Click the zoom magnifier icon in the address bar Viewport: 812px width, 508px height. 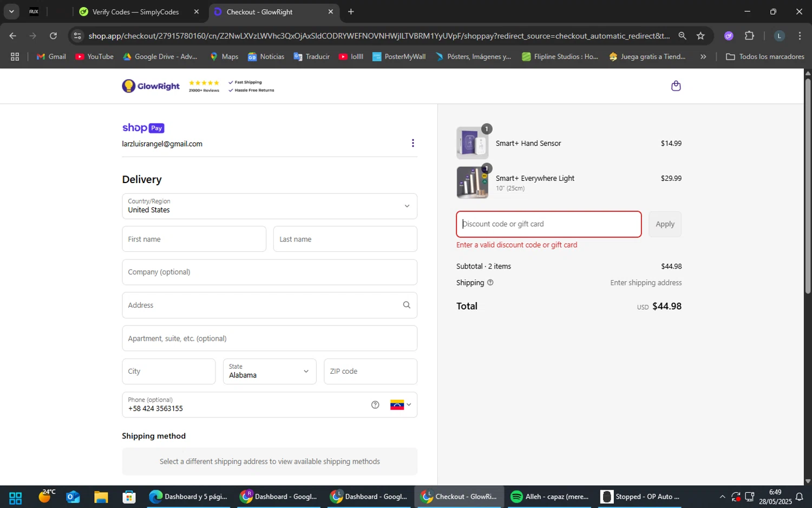682,36
